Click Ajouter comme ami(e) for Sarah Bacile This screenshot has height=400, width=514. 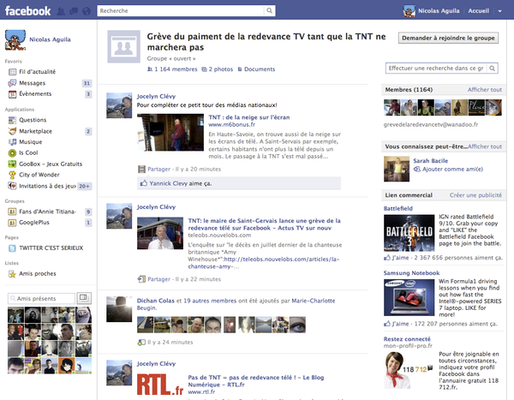(x=452, y=169)
